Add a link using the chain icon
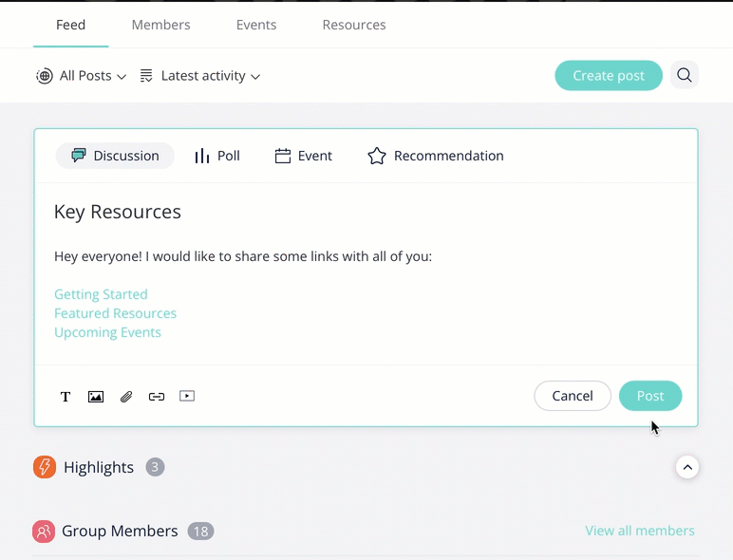This screenshot has width=733, height=560. (157, 397)
